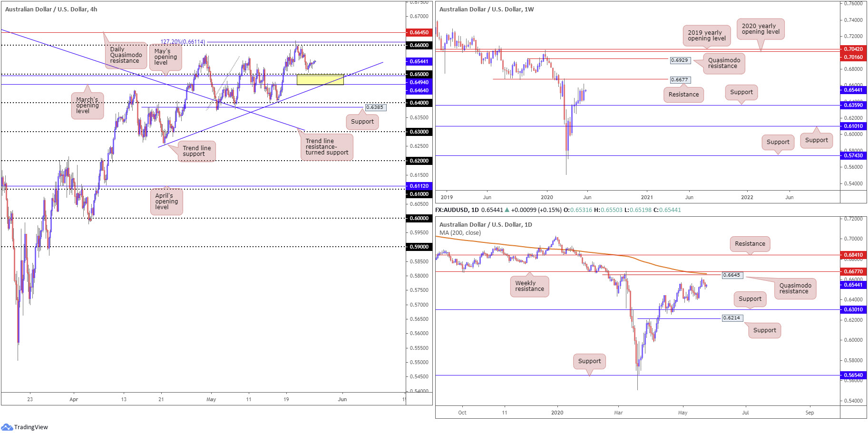Screen dimensions: 868x433
Task: Click the yellow highlighted support zone
Action: [320, 79]
